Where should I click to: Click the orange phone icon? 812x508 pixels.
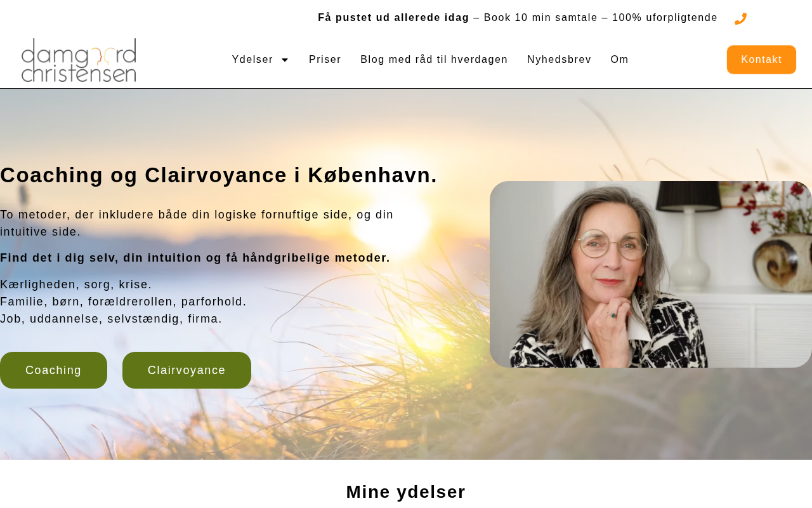tap(740, 19)
